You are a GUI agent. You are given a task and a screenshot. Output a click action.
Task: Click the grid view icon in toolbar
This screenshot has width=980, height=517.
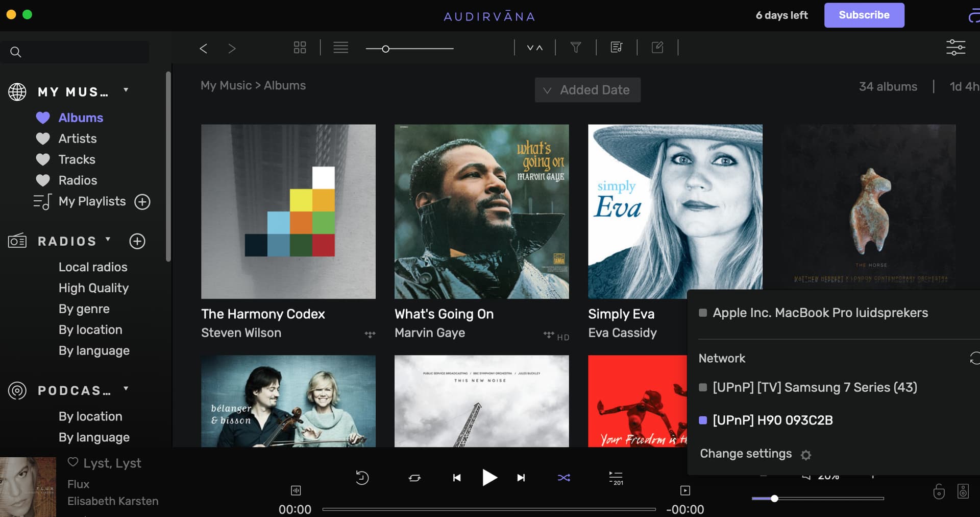[300, 48]
